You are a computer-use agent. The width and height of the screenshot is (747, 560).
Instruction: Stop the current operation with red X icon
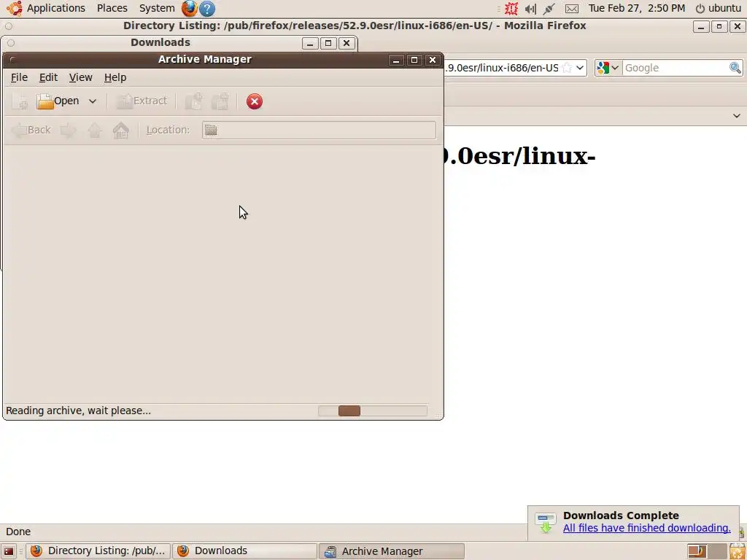point(255,101)
